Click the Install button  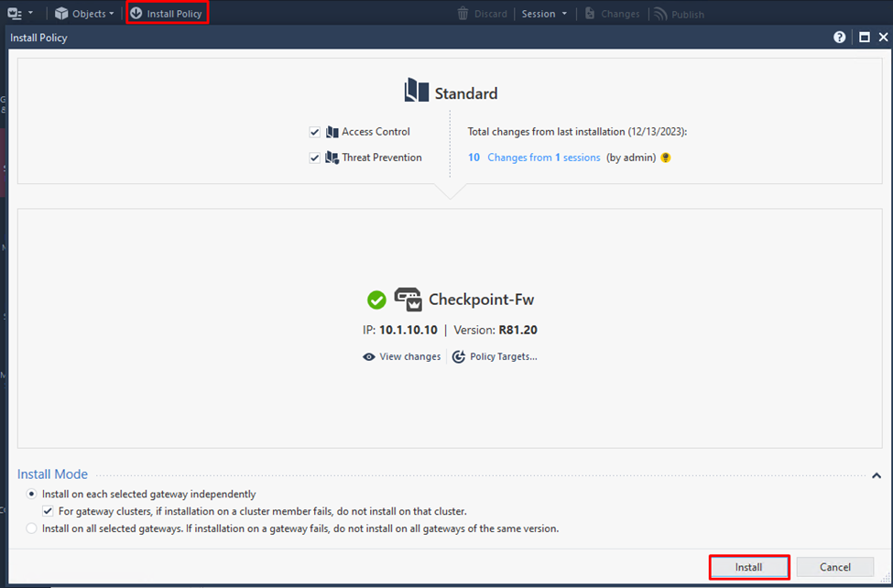pos(748,567)
